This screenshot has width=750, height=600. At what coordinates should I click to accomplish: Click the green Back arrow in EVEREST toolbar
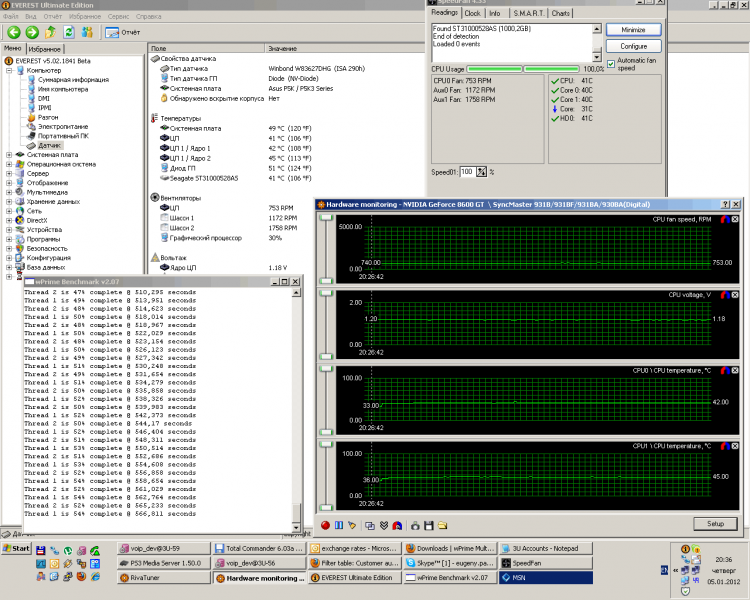pyautogui.click(x=14, y=32)
